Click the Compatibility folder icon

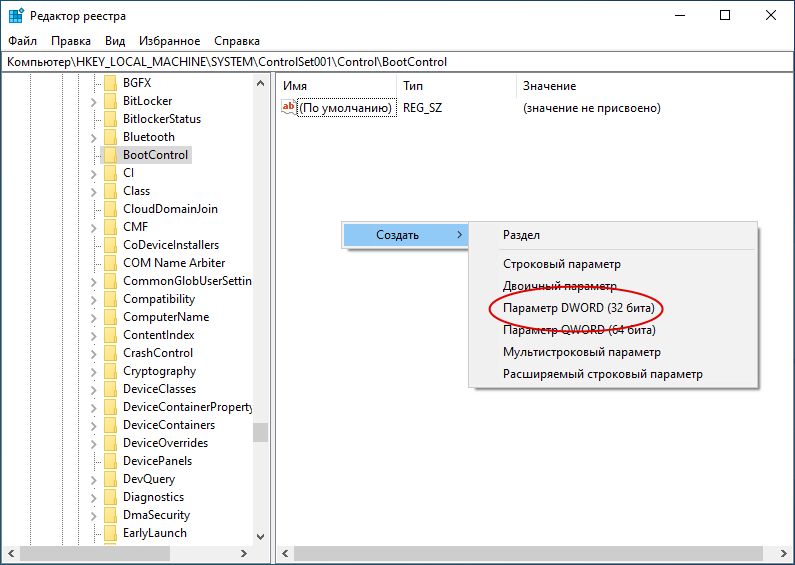click(x=110, y=299)
